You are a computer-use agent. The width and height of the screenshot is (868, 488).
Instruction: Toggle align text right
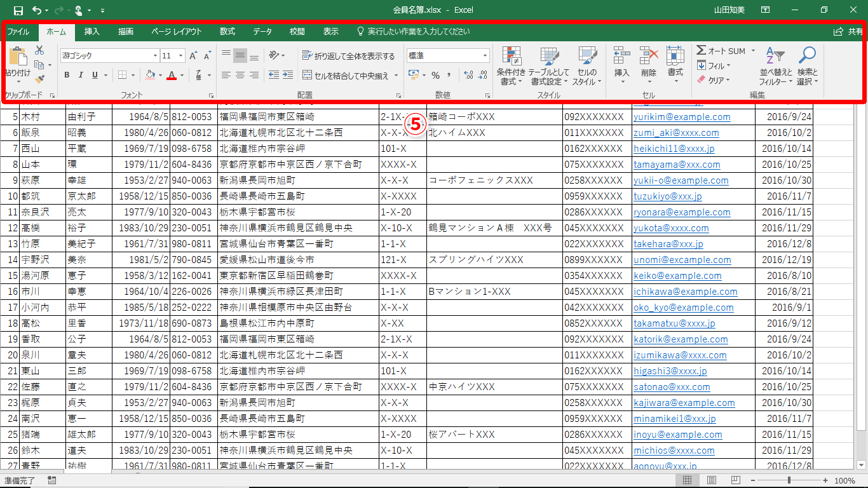point(254,75)
